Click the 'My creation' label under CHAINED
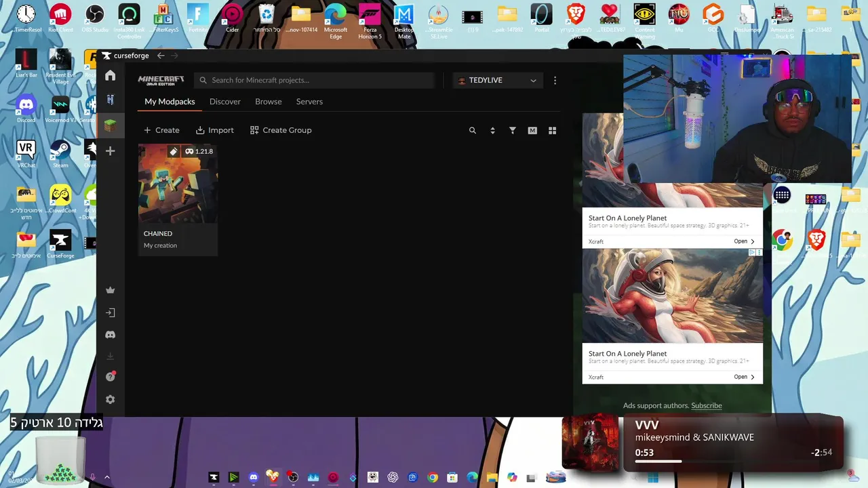This screenshot has width=868, height=488. (160, 245)
